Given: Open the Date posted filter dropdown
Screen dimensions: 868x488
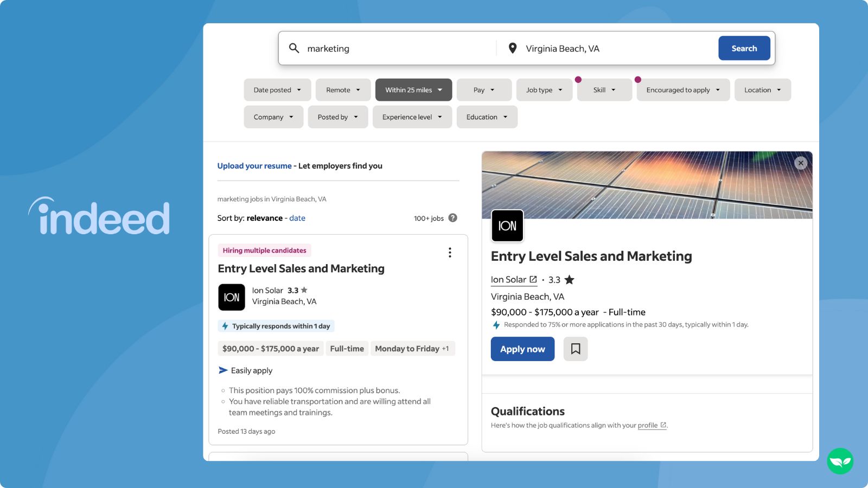Looking at the screenshot, I should click(277, 89).
